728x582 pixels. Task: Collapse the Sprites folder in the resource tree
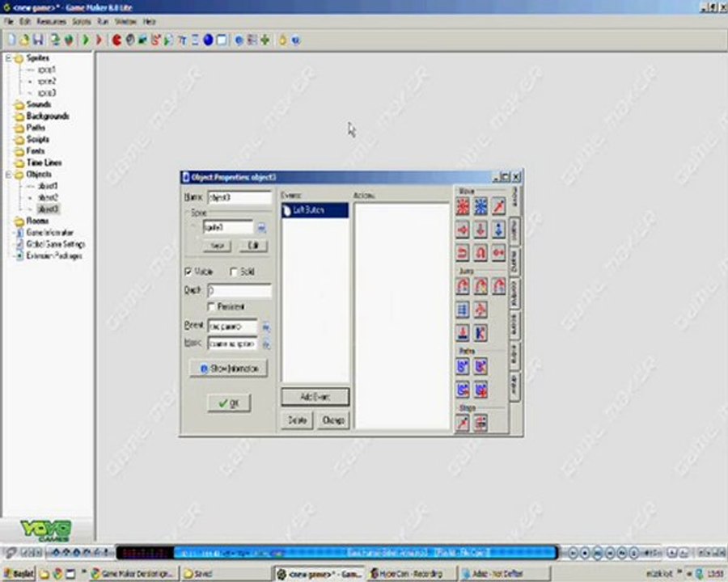8,58
